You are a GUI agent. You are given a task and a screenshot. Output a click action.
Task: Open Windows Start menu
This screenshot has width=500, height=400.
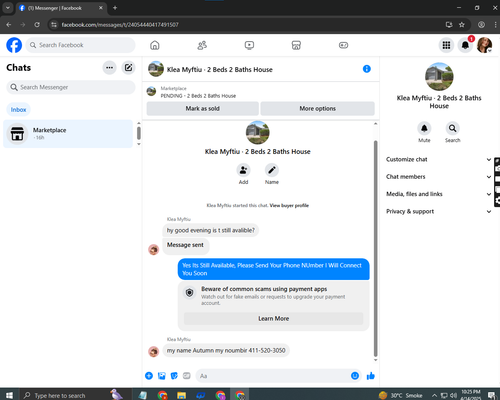tap(9, 395)
